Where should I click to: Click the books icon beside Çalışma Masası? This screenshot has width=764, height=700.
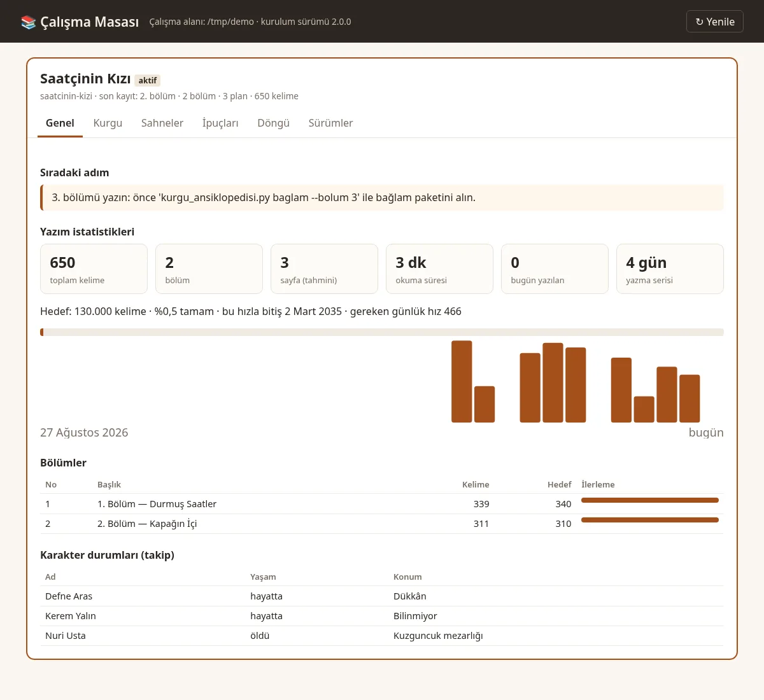28,22
